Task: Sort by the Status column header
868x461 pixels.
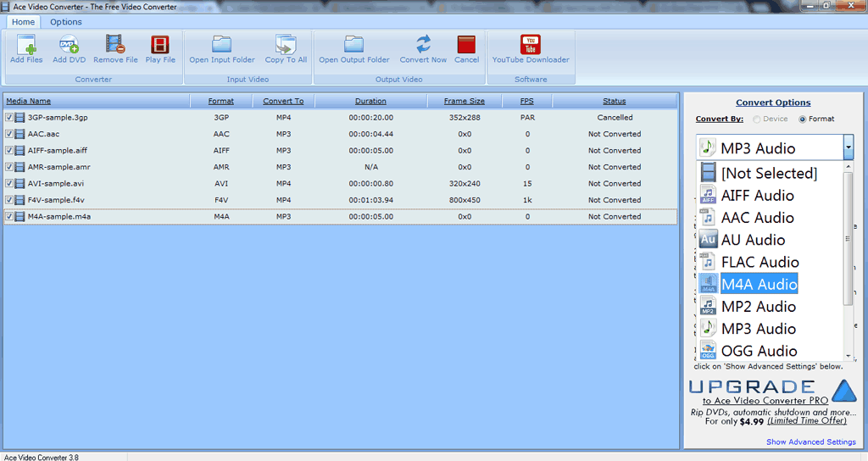Action: point(615,101)
